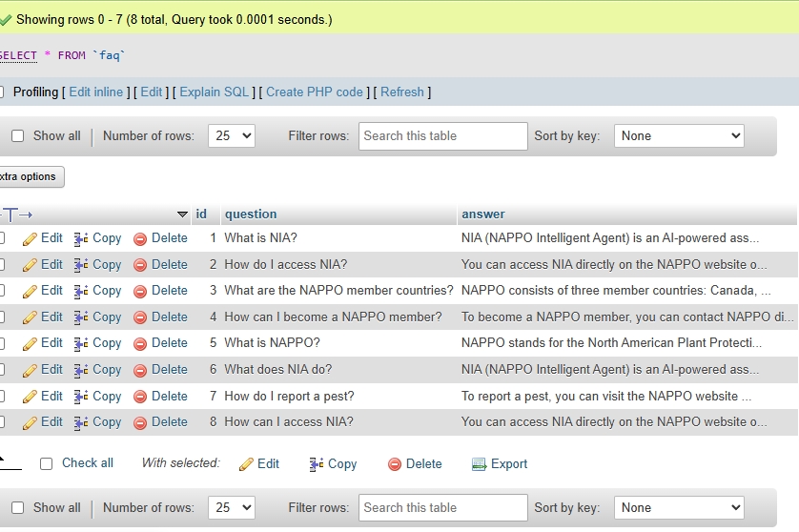Click the Copy icon for row 3
This screenshot has width=799, height=532.
[81, 291]
